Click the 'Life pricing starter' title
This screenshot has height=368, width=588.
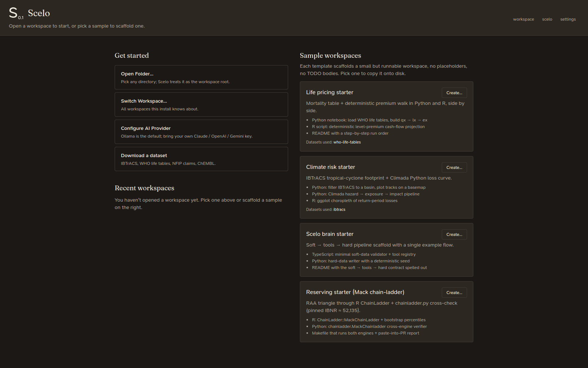(x=330, y=92)
